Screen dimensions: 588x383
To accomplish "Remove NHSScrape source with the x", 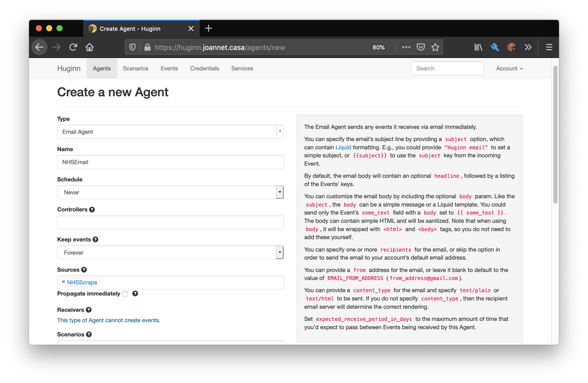I will (x=63, y=282).
